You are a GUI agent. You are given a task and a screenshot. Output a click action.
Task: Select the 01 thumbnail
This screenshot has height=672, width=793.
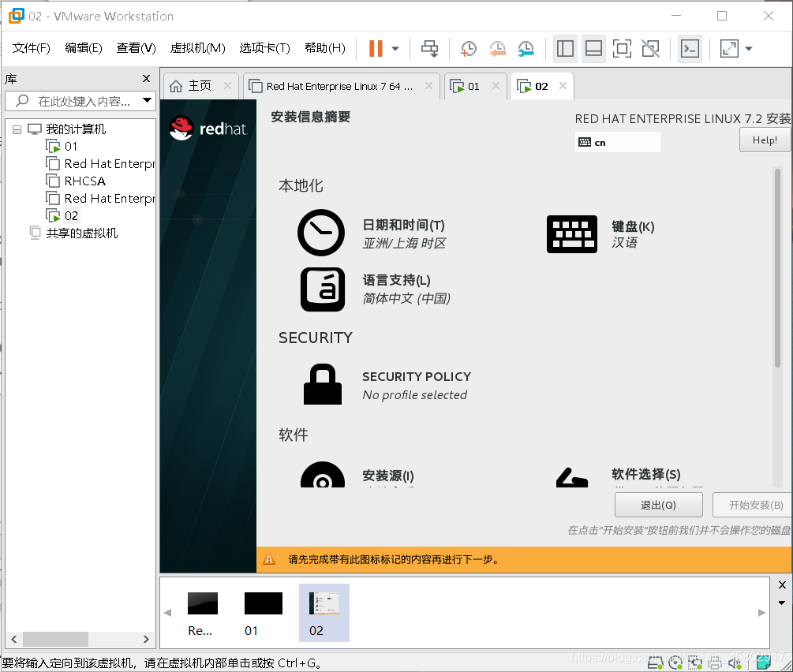[263, 614]
